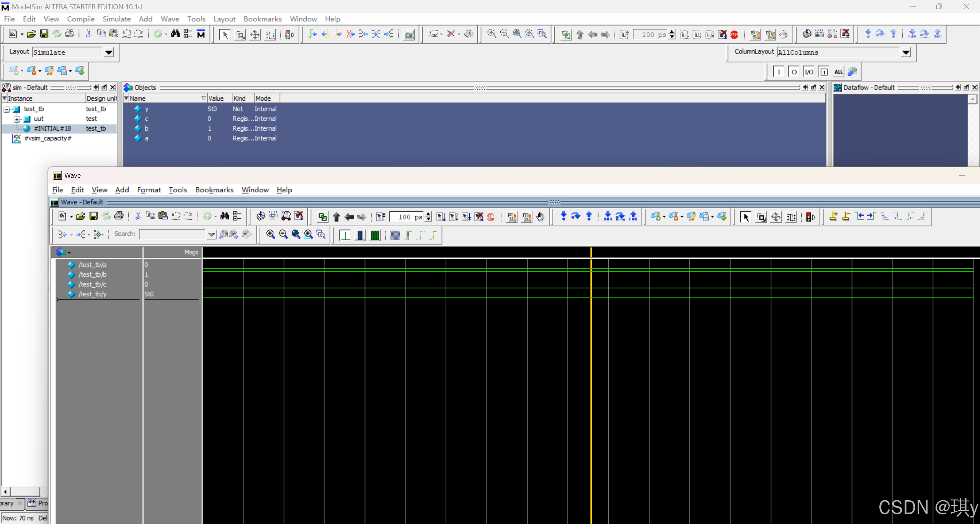
Task: Expand the uut instance tree node
Action: tap(17, 119)
